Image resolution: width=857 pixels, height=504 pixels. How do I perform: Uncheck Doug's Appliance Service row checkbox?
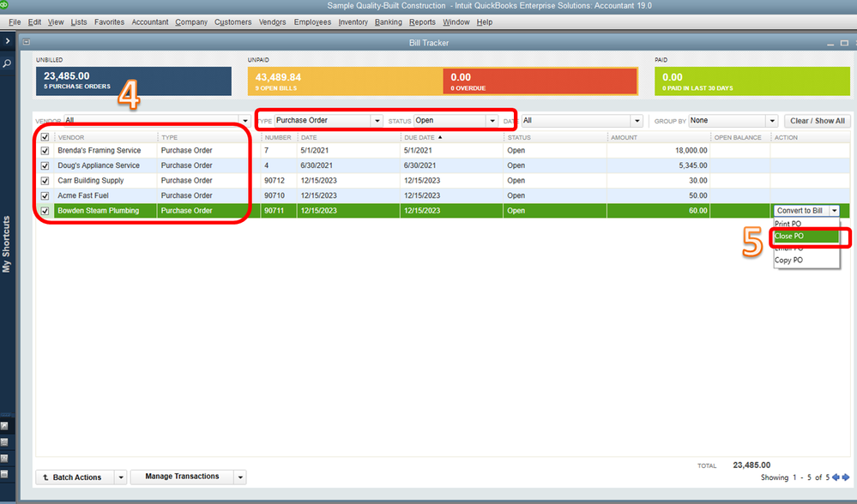coord(45,165)
